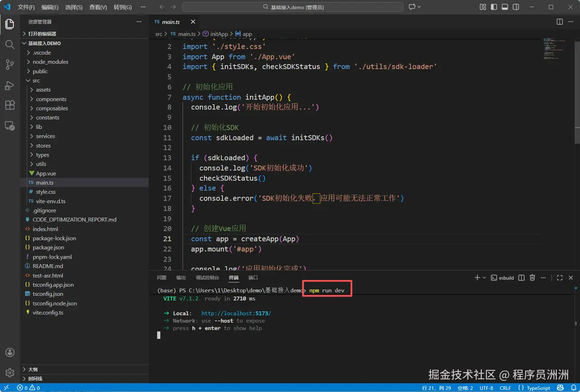Collapse the src folder

pos(84,80)
